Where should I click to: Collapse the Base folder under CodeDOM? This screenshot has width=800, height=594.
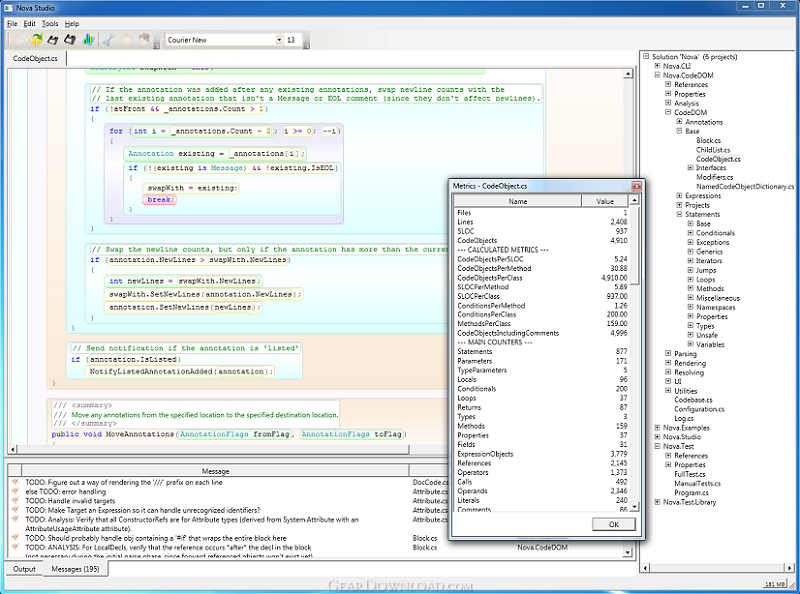pos(679,131)
